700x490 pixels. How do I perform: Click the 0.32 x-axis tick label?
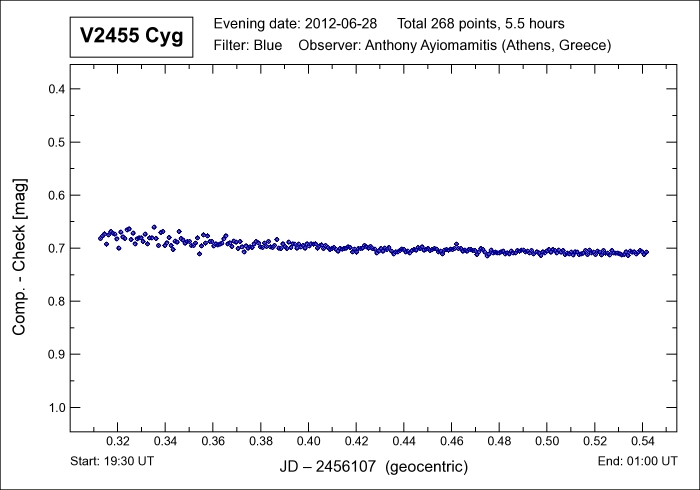(118, 440)
